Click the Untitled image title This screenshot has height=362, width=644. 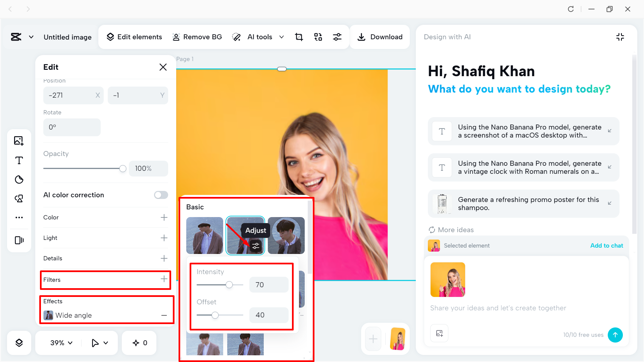67,37
